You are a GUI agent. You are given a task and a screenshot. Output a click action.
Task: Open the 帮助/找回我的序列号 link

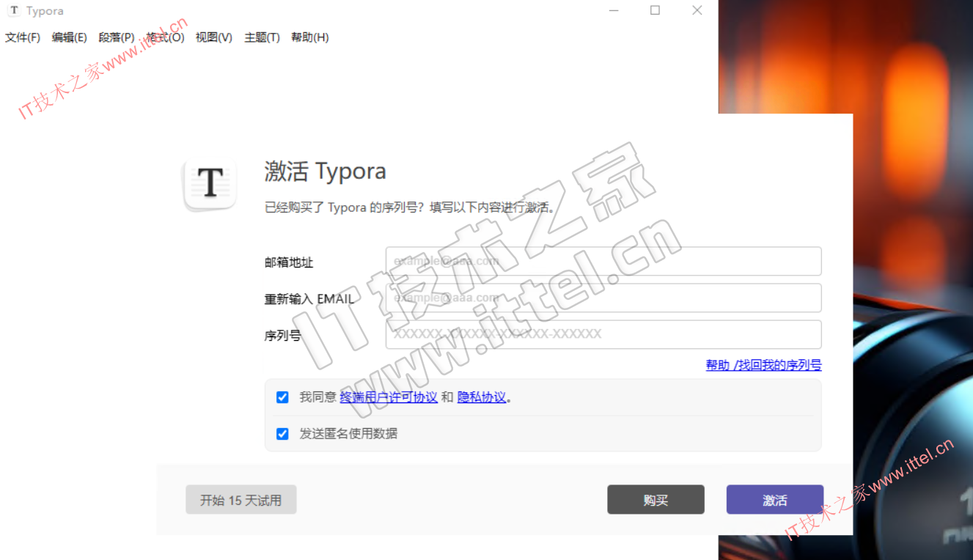763,365
